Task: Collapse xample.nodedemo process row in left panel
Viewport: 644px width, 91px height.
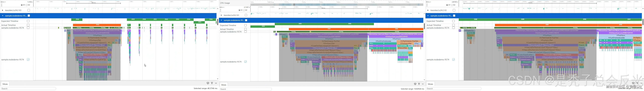Action: point(3,16)
